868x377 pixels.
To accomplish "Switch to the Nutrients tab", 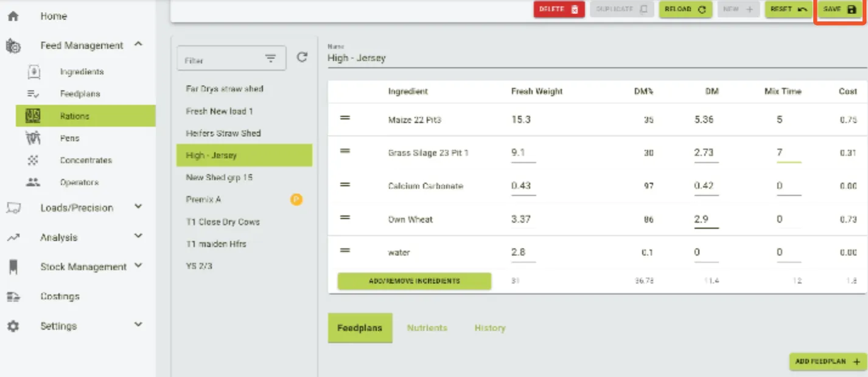I will tap(427, 328).
